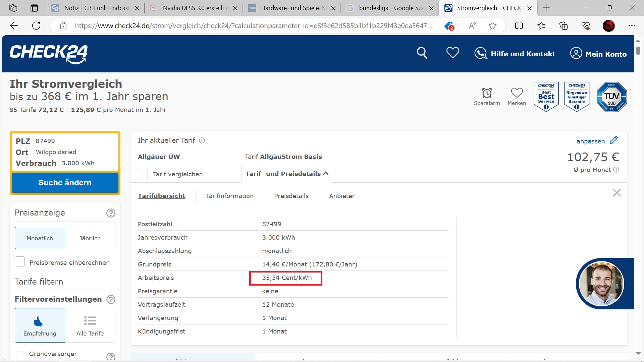The height and width of the screenshot is (362, 644).
Task: Collapse Tarif- und Preisdetails
Action: [x=286, y=174]
